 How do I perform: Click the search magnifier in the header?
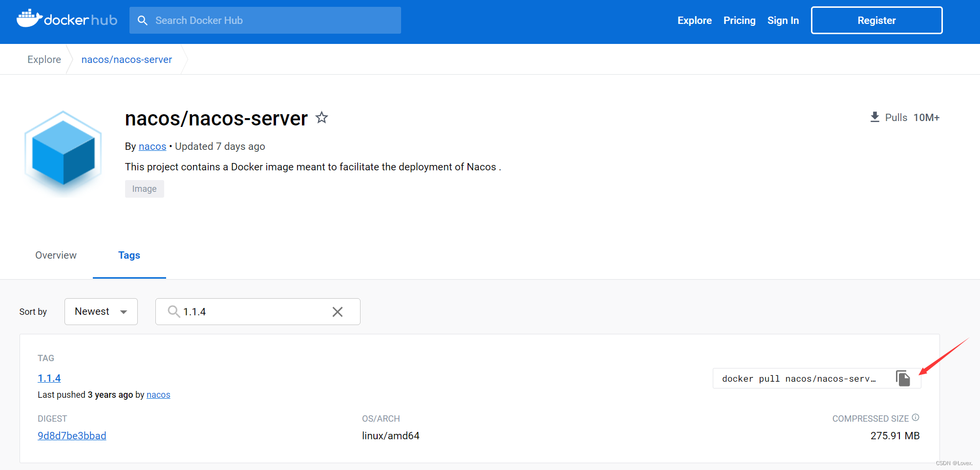pos(143,20)
